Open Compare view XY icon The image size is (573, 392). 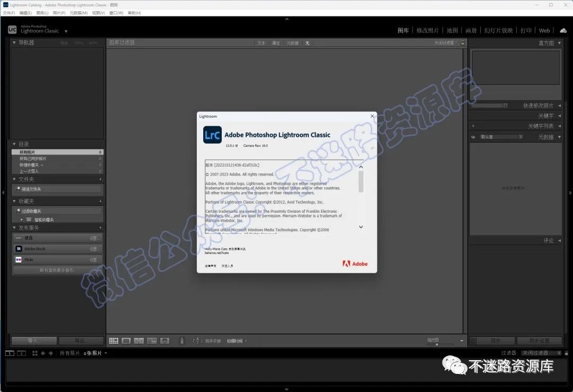pos(139,341)
